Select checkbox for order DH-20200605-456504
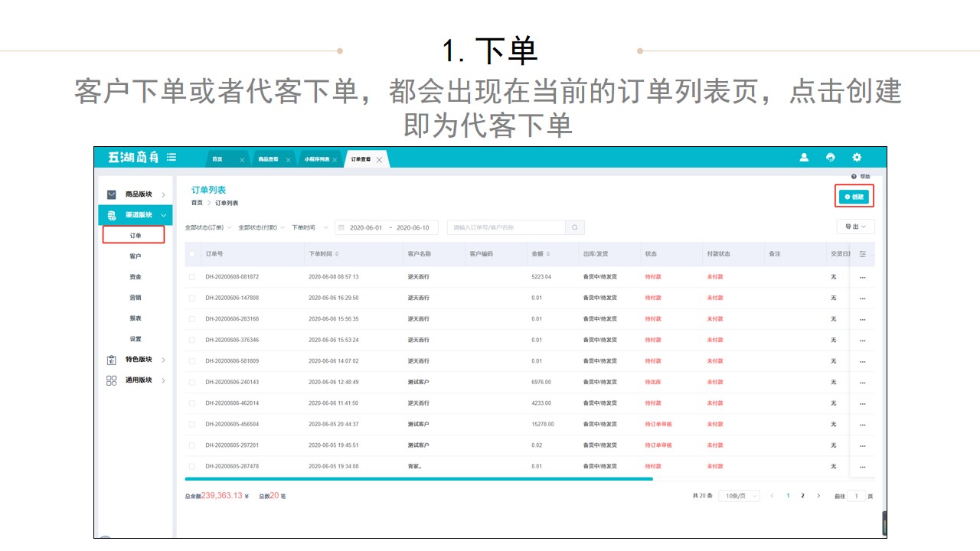 pos(192,424)
